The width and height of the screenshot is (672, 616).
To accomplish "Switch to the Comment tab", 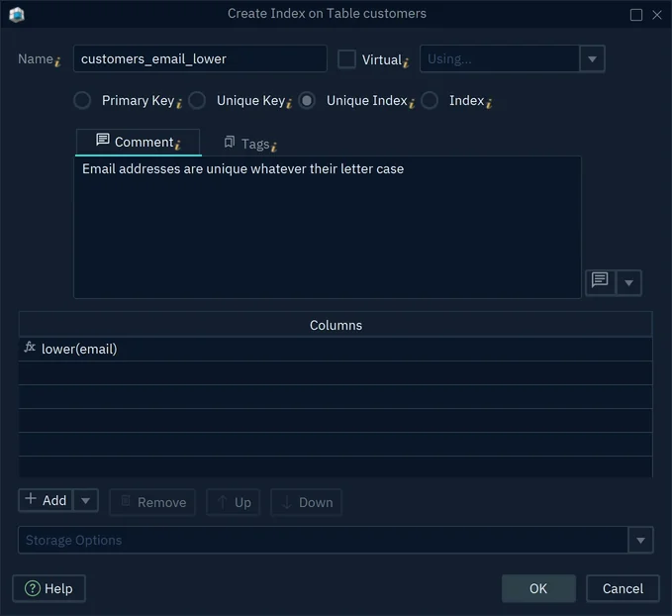I will 138,142.
